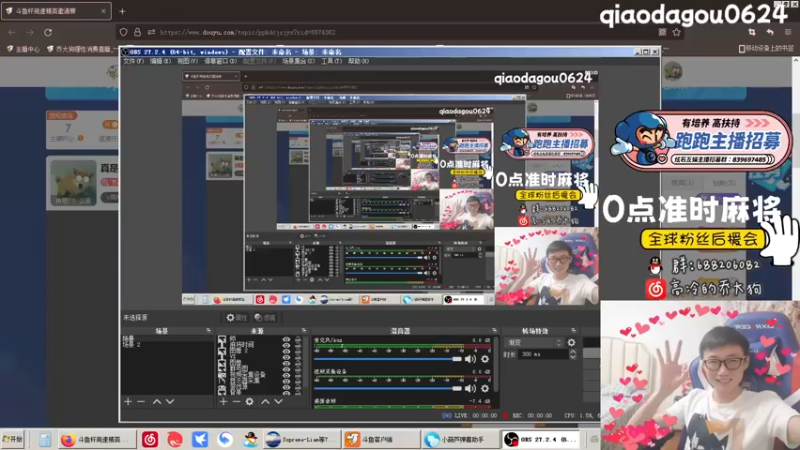Image resolution: width=800 pixels, height=450 pixels.
Task: Click the tracking protection shield icon
Action: coord(123,32)
